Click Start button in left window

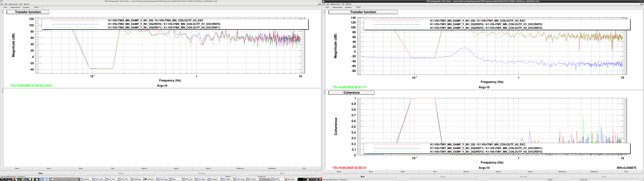[x=41, y=173]
